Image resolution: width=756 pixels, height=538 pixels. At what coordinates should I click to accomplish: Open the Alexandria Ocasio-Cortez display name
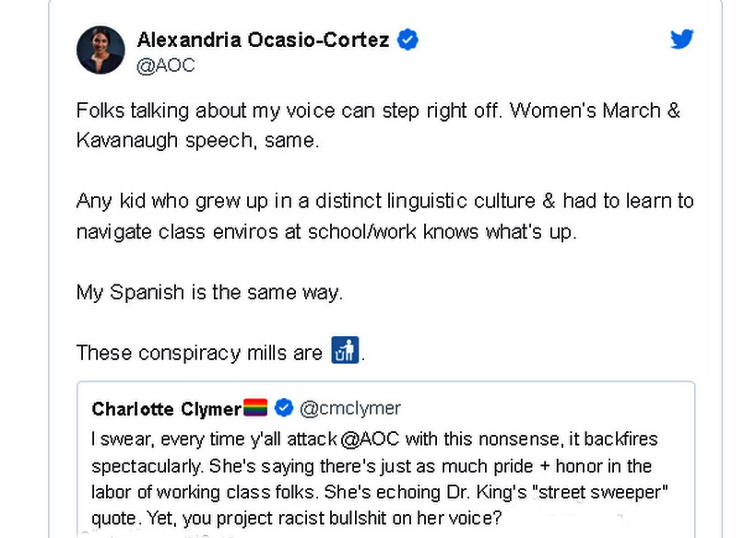[264, 40]
